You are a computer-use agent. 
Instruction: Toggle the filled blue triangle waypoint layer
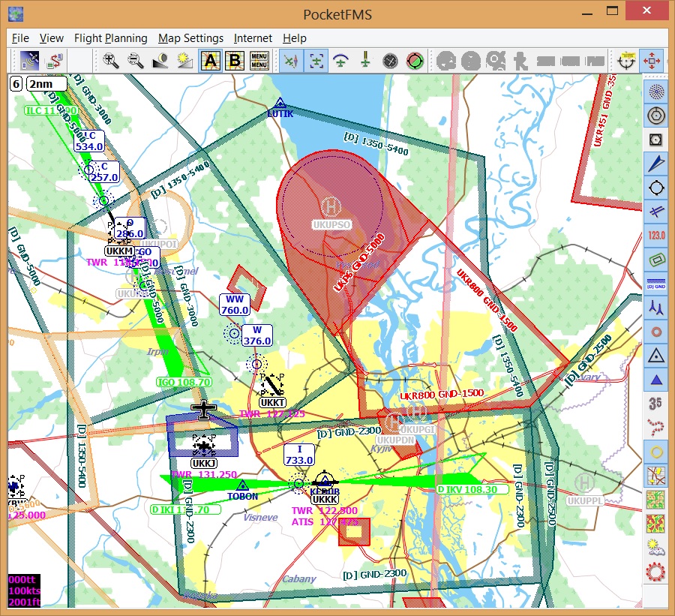tap(656, 379)
